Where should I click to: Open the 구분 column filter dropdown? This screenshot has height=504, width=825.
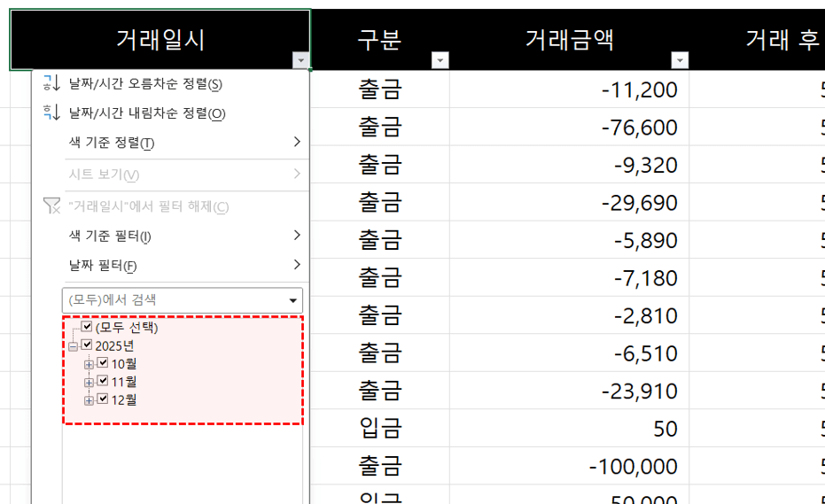point(439,60)
